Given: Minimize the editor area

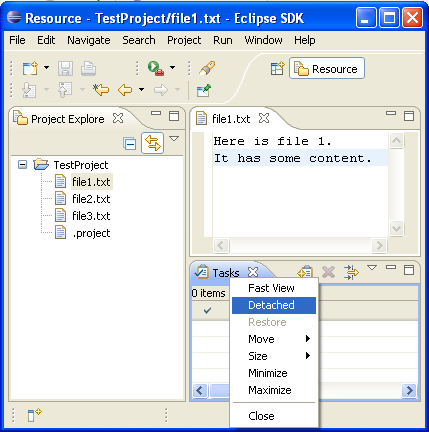Looking at the screenshot, I should pyautogui.click(x=391, y=113).
